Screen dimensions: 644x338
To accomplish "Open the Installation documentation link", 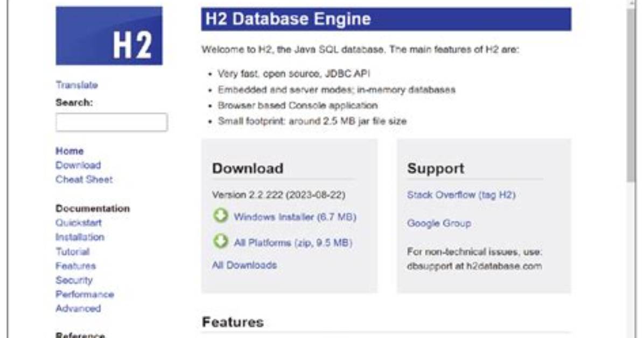I will (x=80, y=237).
